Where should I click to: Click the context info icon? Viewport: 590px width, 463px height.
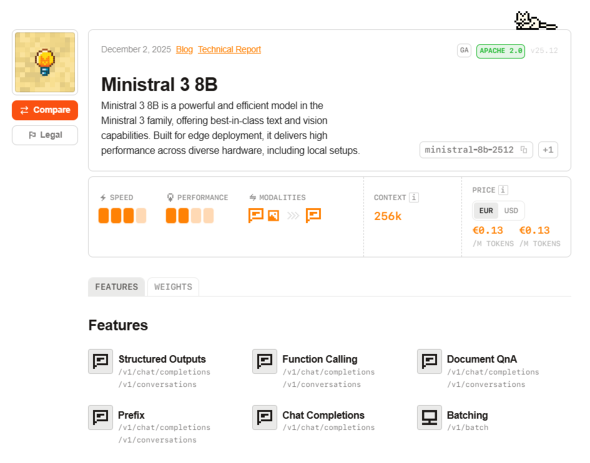tap(414, 197)
